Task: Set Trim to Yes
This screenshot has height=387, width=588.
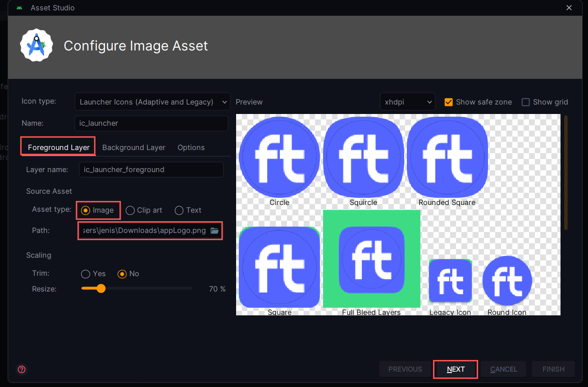Action: pos(86,274)
